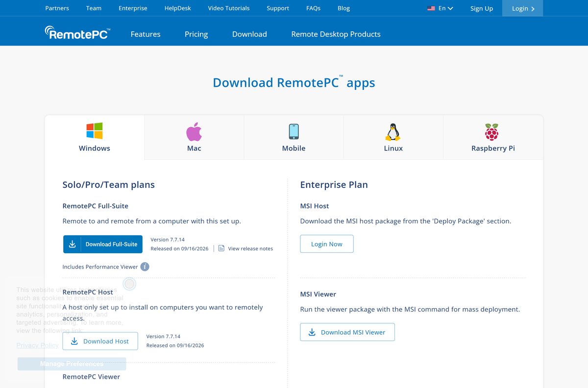Screen dimensions: 588x388
Task: Click the Manage Preferences button
Action: 72,364
